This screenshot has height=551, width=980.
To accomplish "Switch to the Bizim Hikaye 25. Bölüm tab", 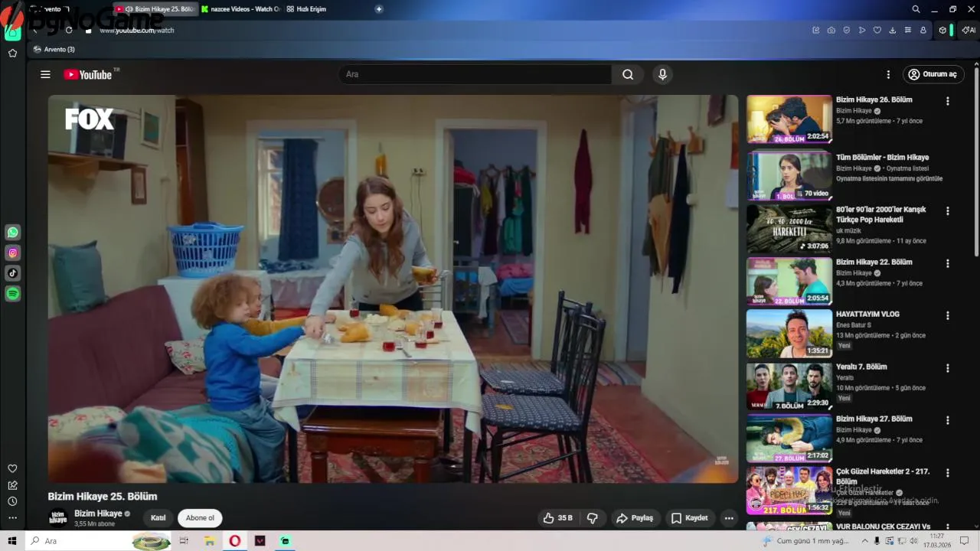I will click(155, 9).
